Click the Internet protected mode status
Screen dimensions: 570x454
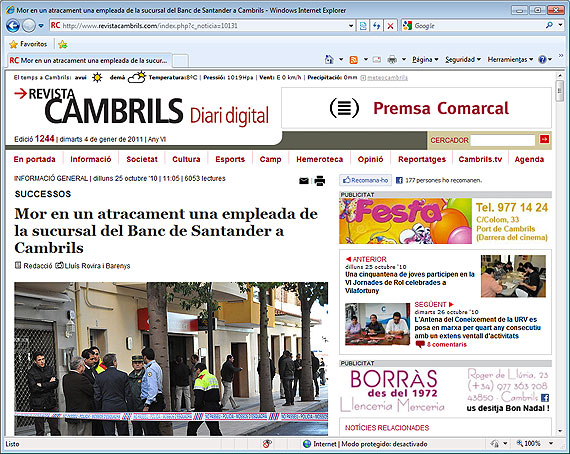[365, 444]
